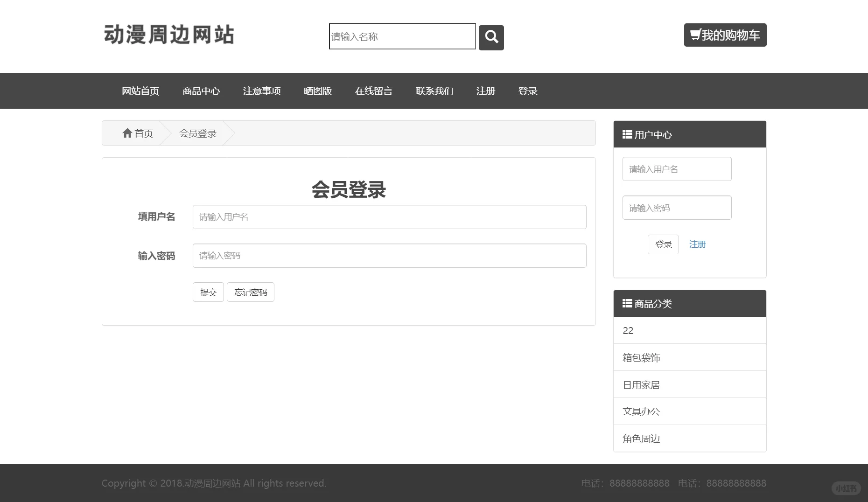The width and height of the screenshot is (868, 502).
Task: Browse the 箱包袋饰 category
Action: click(x=641, y=357)
